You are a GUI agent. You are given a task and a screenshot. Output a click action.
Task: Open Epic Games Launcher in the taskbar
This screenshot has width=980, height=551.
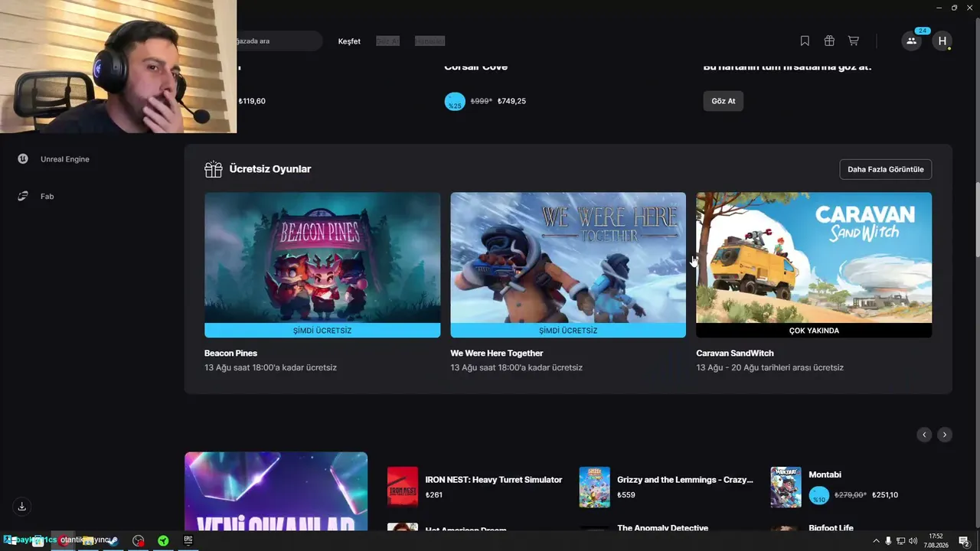tap(188, 540)
